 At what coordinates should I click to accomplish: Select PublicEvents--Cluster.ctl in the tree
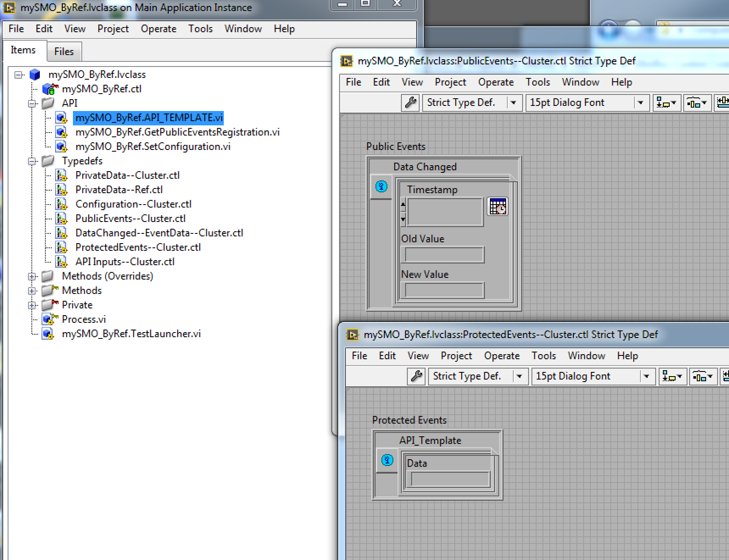[131, 219]
